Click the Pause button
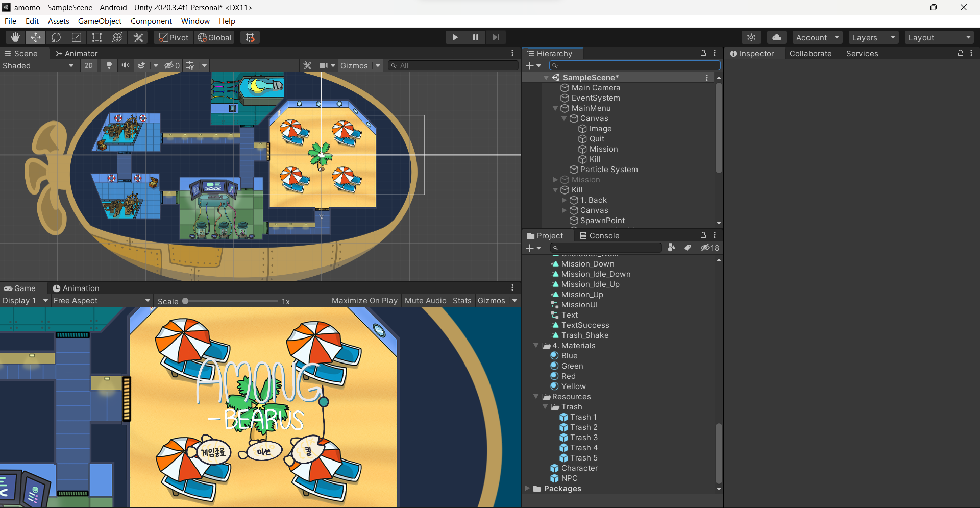The width and height of the screenshot is (980, 508). 475,37
